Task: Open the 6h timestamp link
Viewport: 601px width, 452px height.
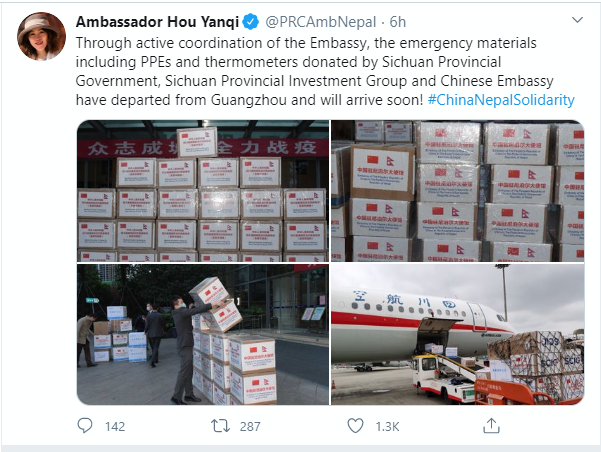Action: (398, 22)
